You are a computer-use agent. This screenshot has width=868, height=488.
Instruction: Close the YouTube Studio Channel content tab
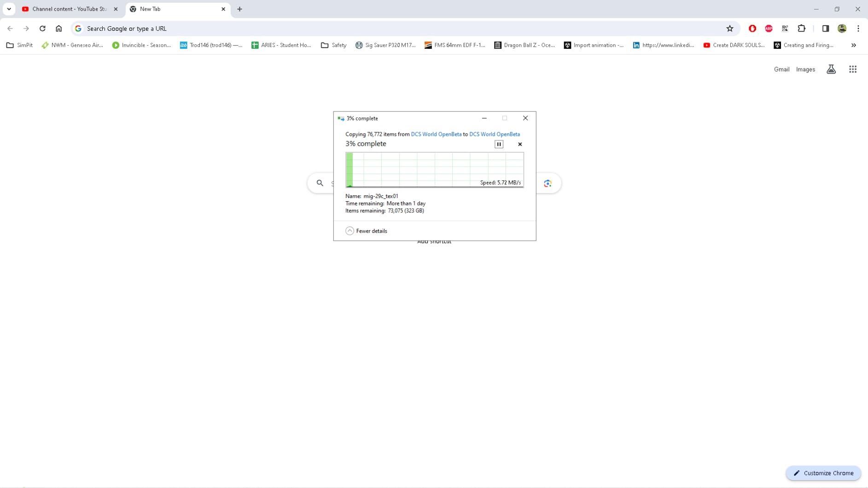116,9
